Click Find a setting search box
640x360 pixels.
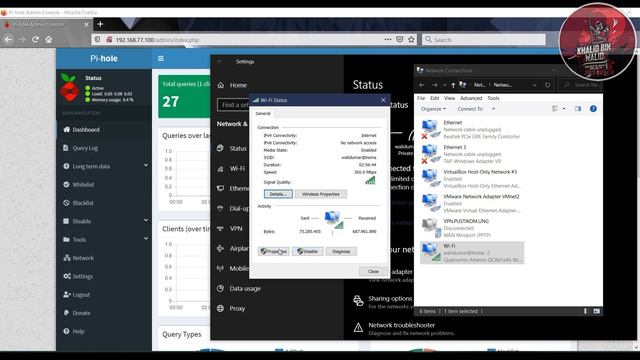233,105
